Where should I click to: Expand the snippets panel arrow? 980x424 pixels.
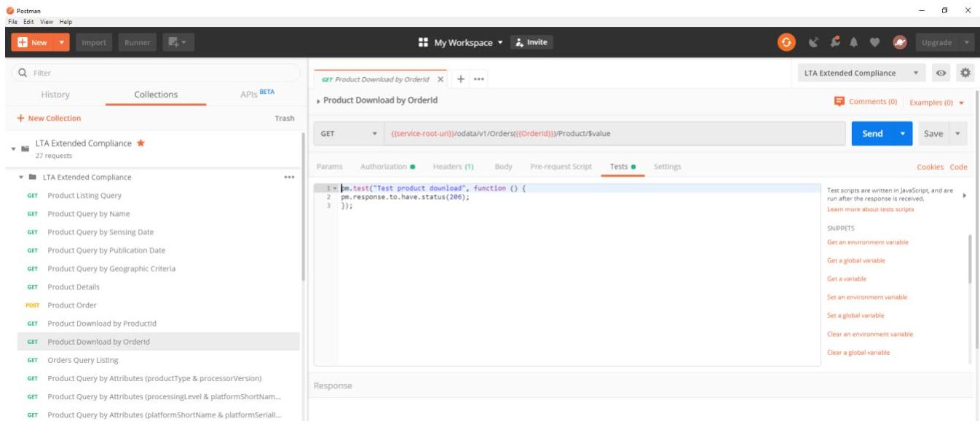pyautogui.click(x=965, y=195)
